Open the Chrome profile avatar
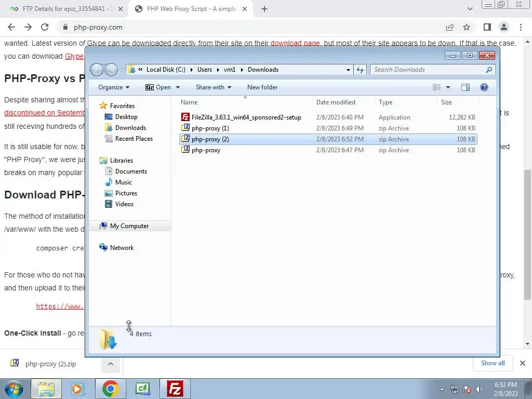The width and height of the screenshot is (532, 399). tap(504, 27)
